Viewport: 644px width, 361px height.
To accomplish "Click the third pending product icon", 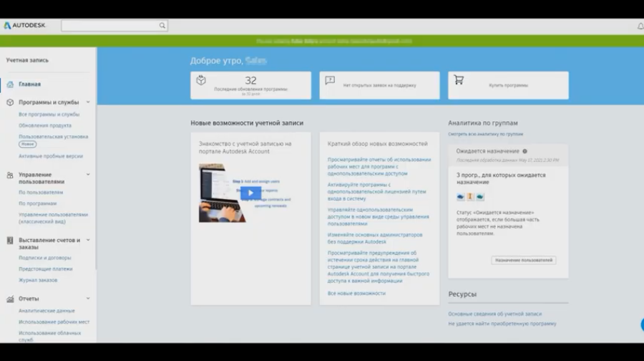I will click(479, 197).
